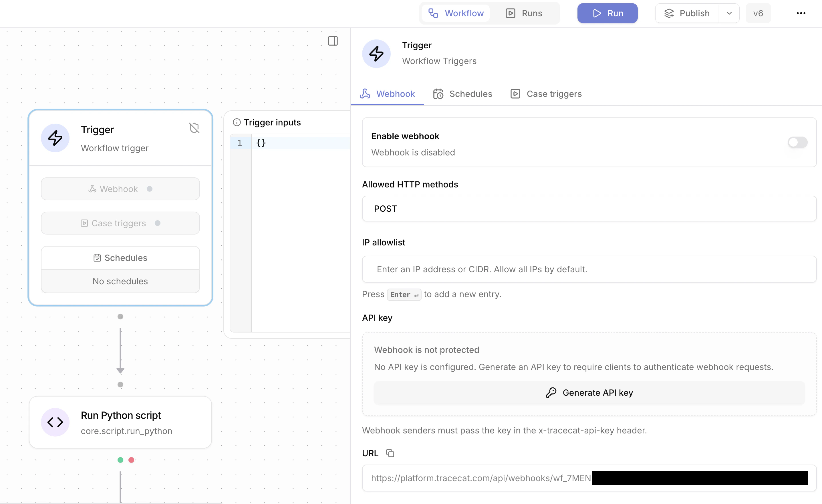Screen dimensions: 822x504
Task: Click the info icon beside Trigger inputs
Action: 237,122
